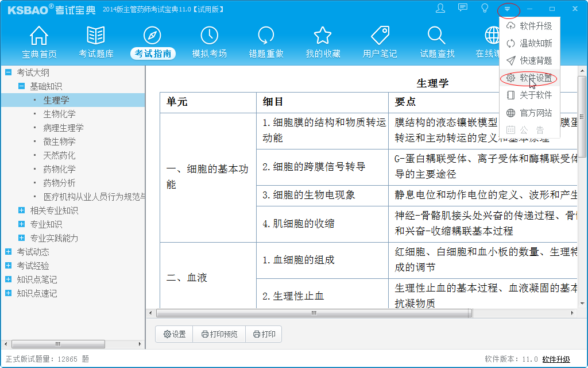Expand the 专业实践能力 tree node
588x368 pixels.
pyautogui.click(x=22, y=238)
